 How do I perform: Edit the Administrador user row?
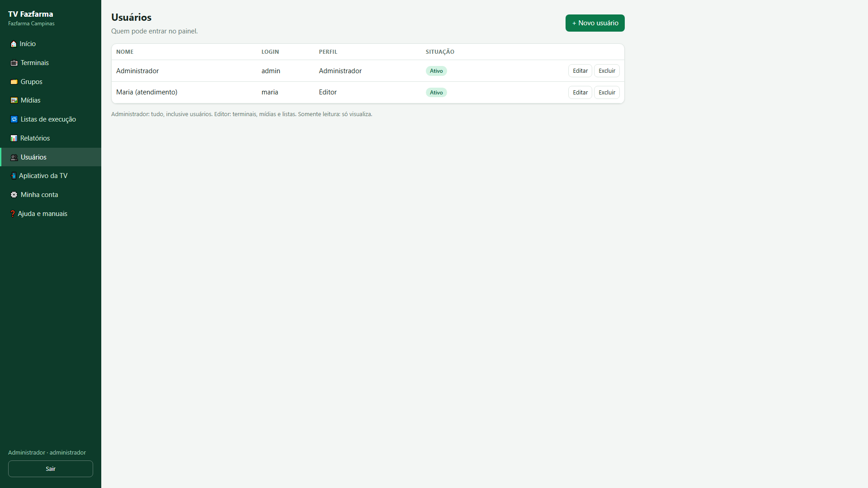tap(580, 71)
